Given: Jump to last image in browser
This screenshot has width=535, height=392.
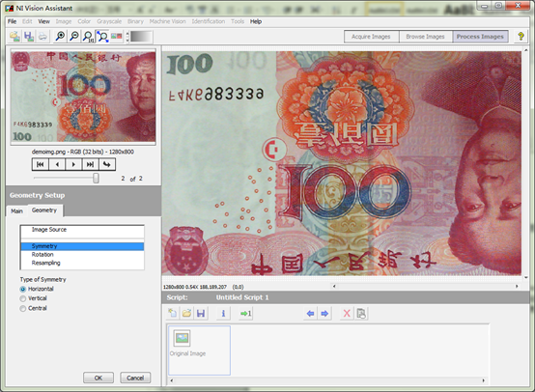Looking at the screenshot, I should point(90,164).
